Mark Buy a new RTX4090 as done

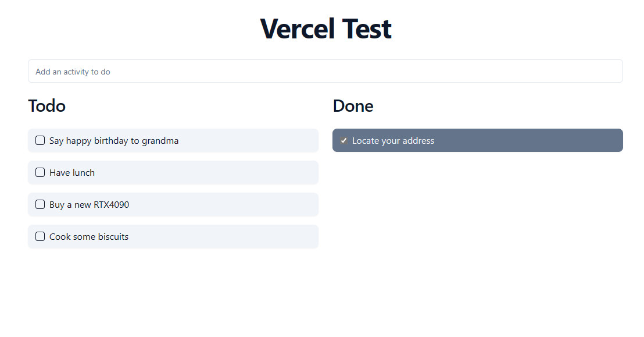click(40, 204)
